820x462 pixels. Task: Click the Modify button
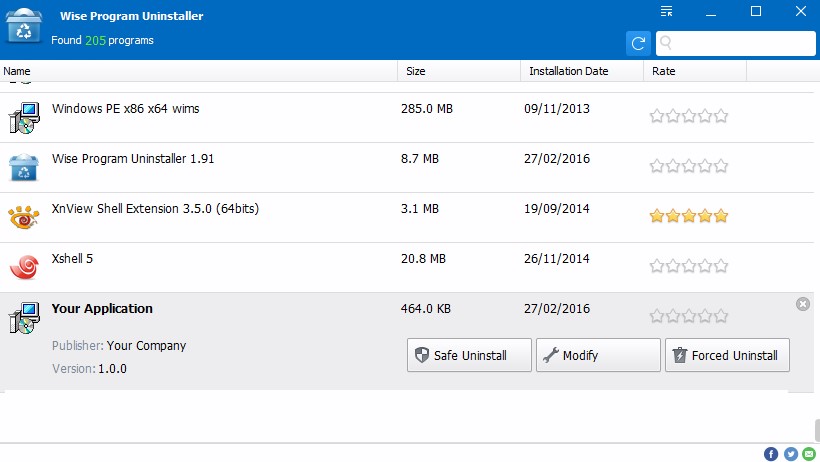(x=598, y=355)
